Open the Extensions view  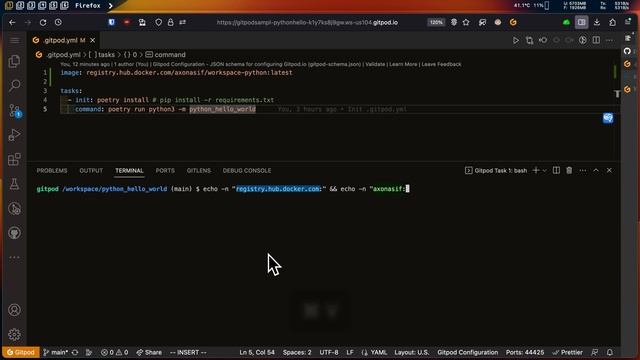[14, 160]
